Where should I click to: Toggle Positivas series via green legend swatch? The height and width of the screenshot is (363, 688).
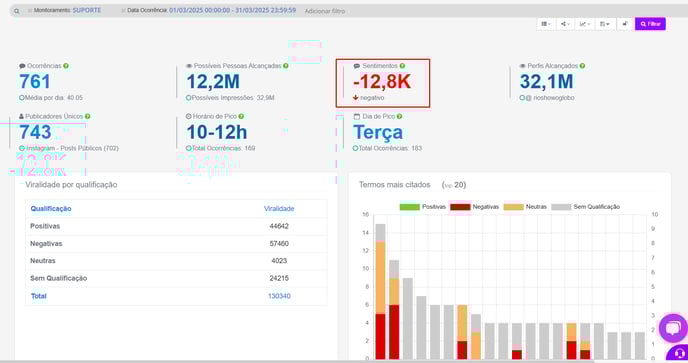point(410,207)
